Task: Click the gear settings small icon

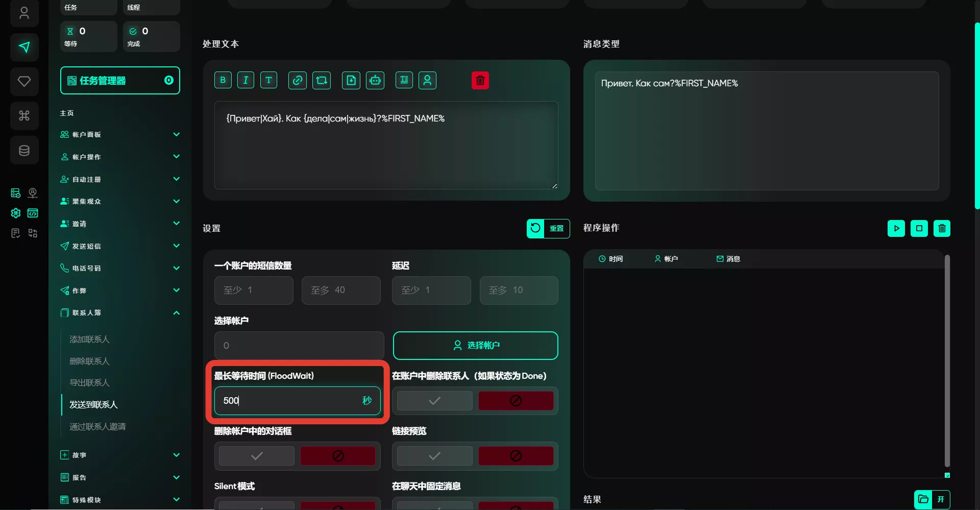Action: (16, 213)
